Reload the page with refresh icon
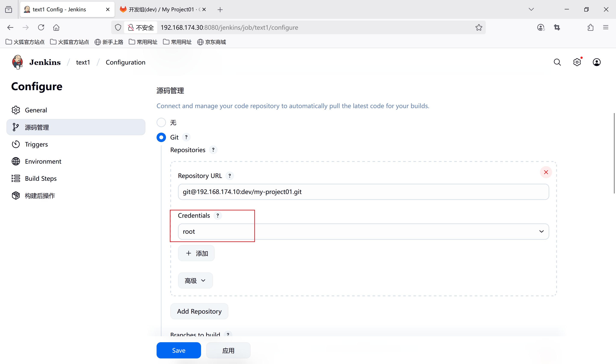Screen dimensions: 616x364 tap(41, 28)
